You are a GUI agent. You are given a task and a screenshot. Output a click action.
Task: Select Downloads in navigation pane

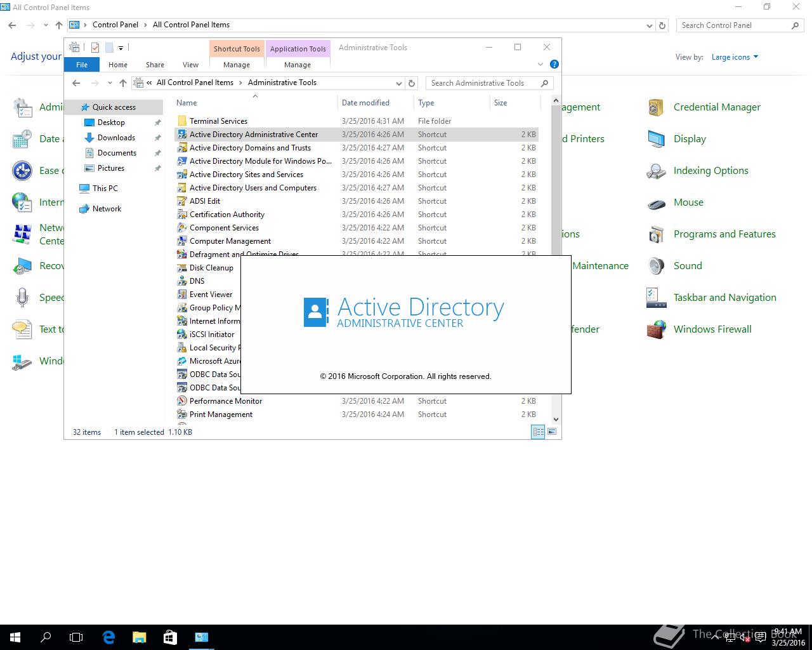(116, 138)
